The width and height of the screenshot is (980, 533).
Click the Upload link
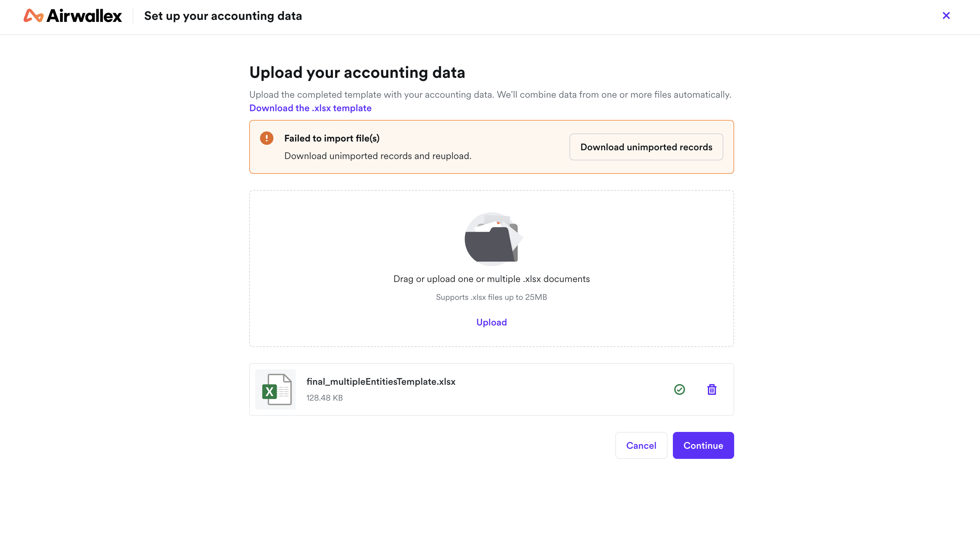pyautogui.click(x=491, y=322)
